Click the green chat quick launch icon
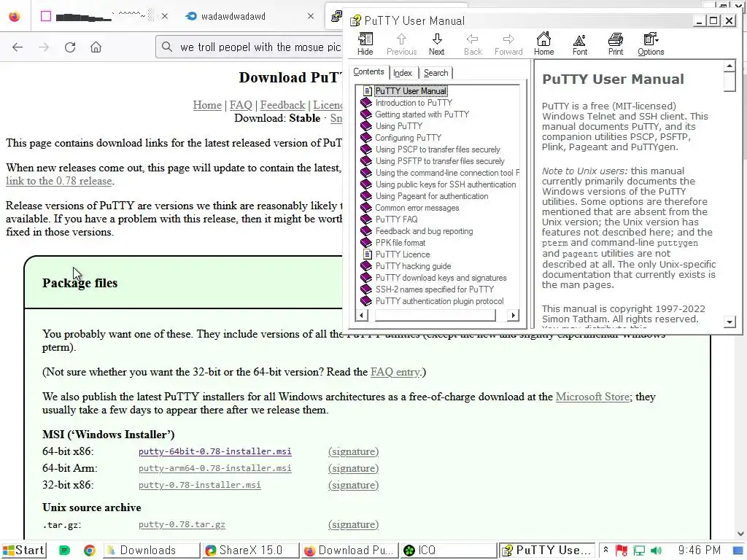Viewport: 747px width, 560px height. (x=64, y=551)
